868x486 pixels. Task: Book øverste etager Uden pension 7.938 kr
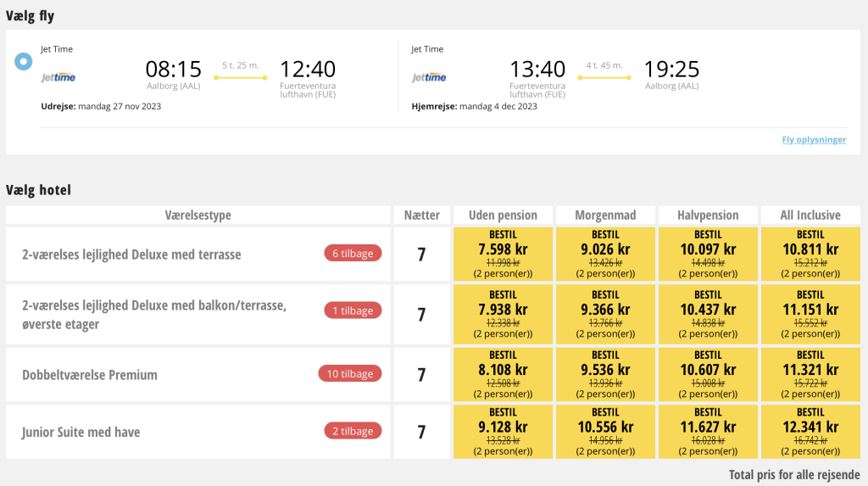point(503,314)
